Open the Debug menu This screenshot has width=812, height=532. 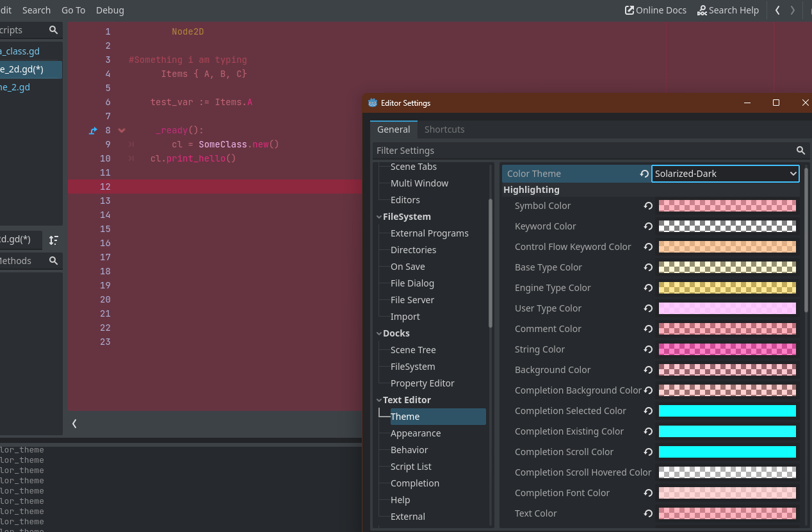[110, 10]
